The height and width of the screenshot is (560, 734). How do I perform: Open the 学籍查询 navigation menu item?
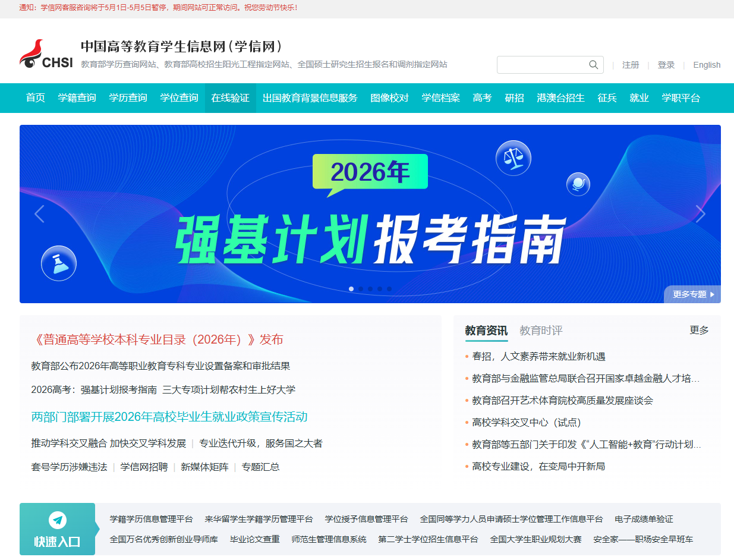(x=78, y=98)
